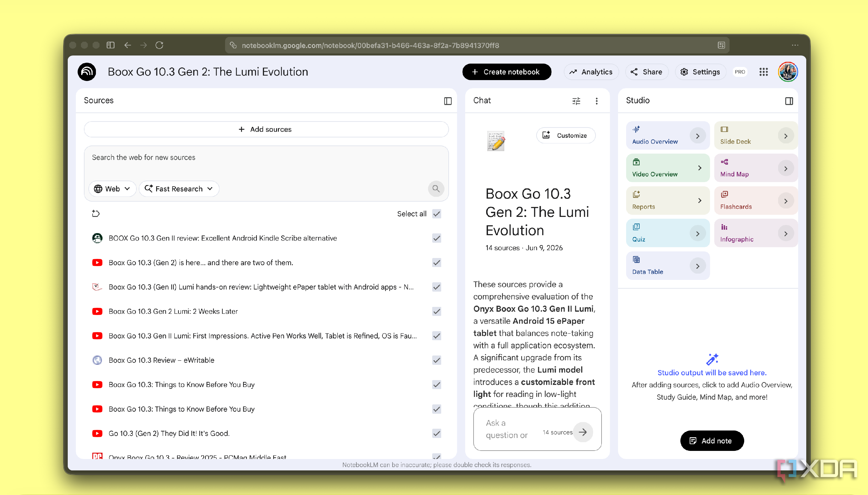Uncheck the BOOX Go 10.3 Gen II review source
Image resolution: width=868 pixels, height=495 pixels.
click(x=437, y=238)
